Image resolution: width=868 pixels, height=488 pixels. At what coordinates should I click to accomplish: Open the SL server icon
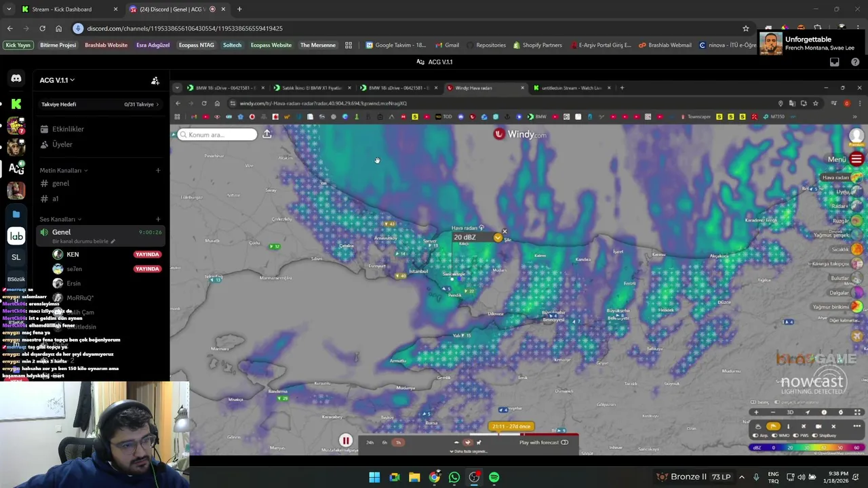(x=16, y=257)
